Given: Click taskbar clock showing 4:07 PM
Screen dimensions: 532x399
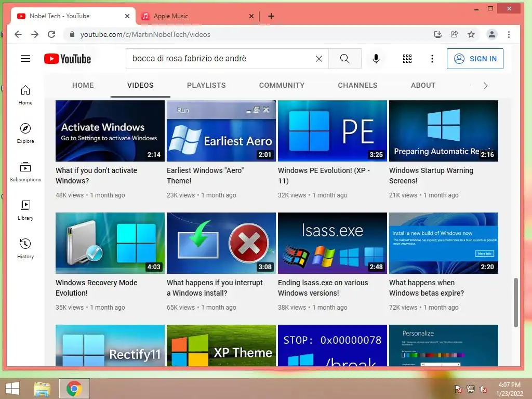Looking at the screenshot, I should click(x=509, y=389).
